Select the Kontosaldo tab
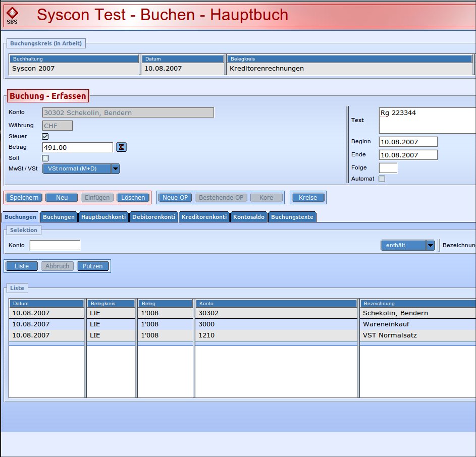Screen dimensions: 476x457 tap(249, 217)
